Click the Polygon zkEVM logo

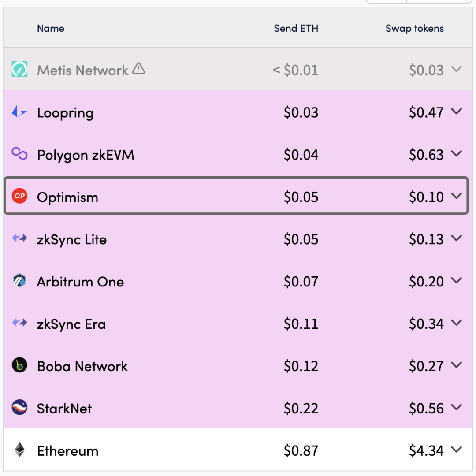point(19,154)
